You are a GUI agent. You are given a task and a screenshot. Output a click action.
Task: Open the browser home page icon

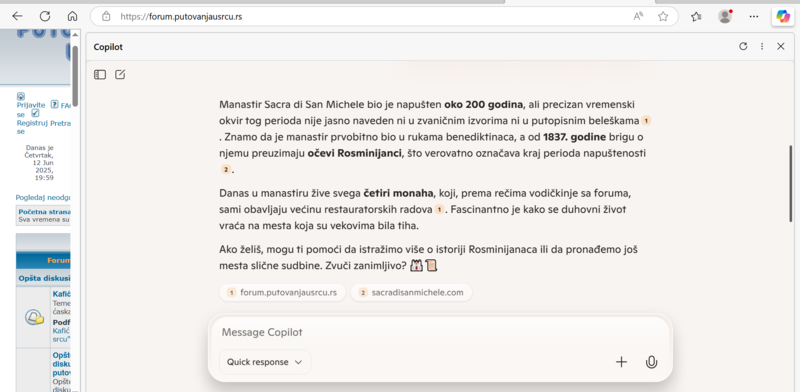[x=72, y=16]
